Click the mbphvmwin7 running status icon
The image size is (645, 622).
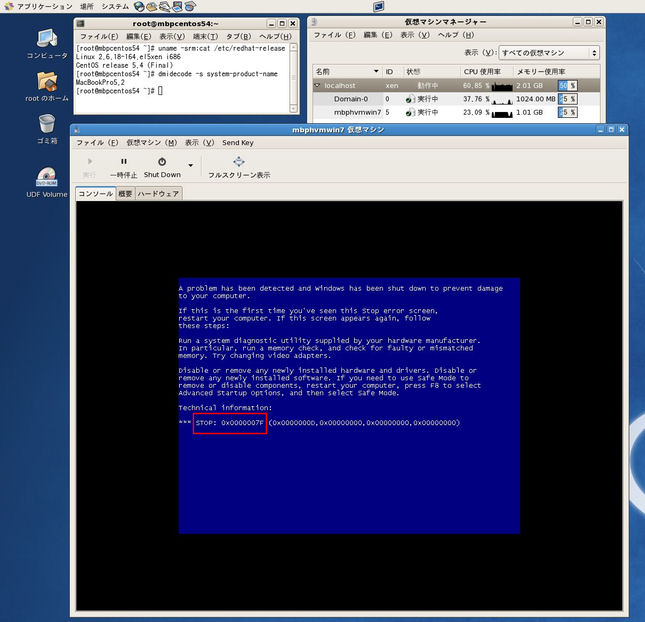(409, 113)
